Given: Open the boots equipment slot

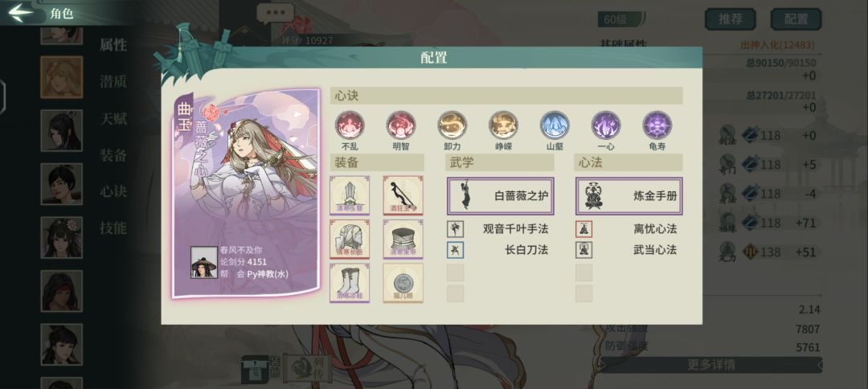Looking at the screenshot, I should coord(350,283).
